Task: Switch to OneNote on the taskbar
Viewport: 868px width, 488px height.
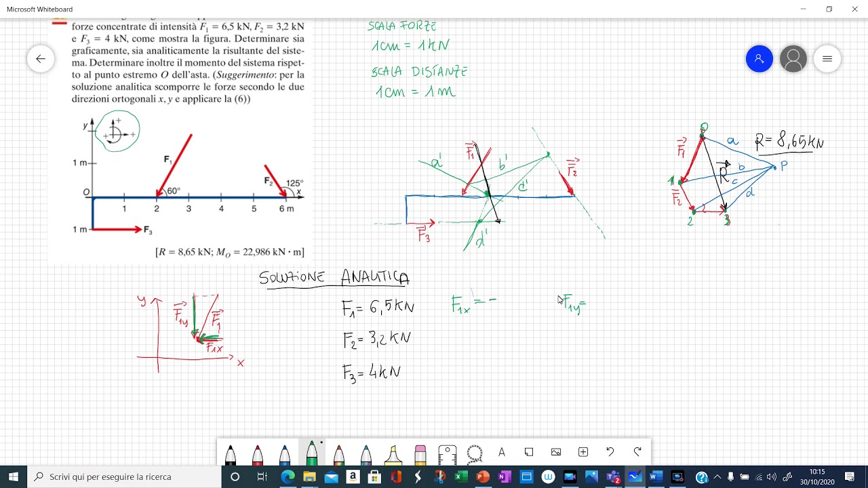Action: pyautogui.click(x=505, y=477)
